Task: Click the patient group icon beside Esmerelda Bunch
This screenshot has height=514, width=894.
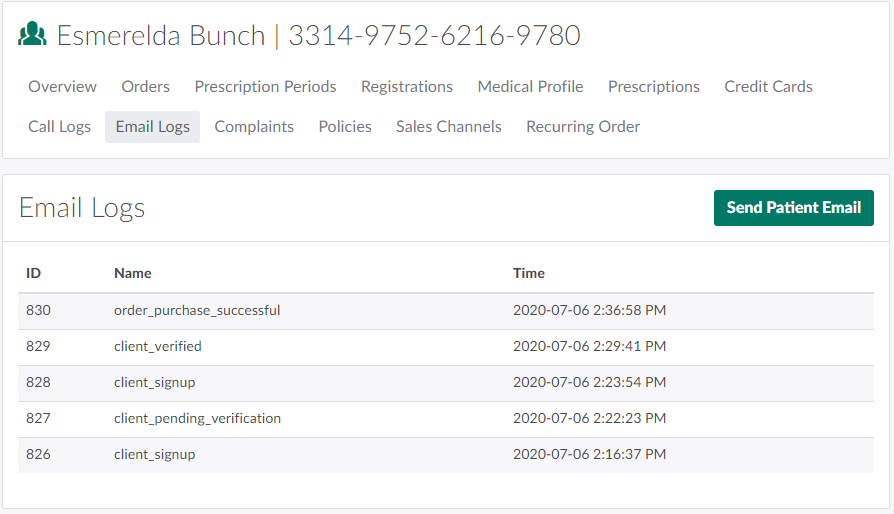Action: (33, 35)
